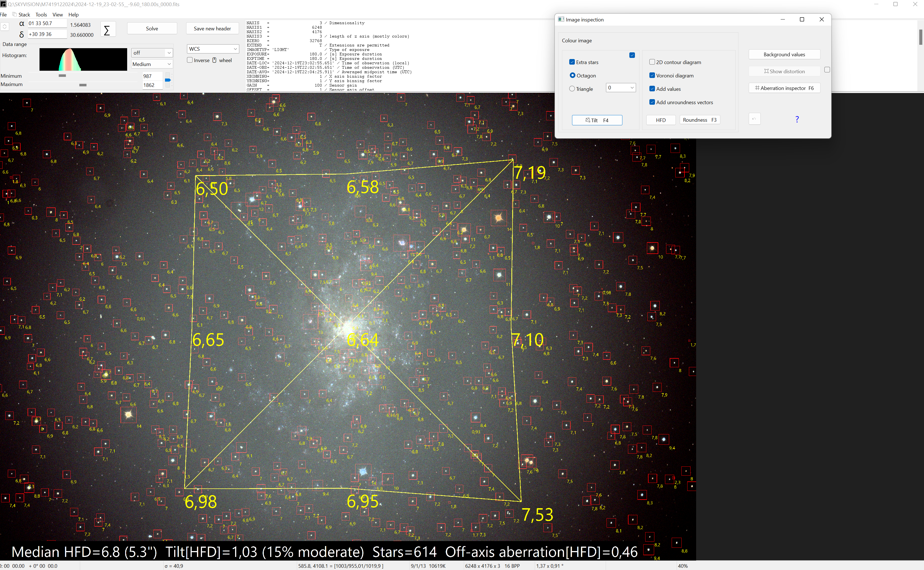Open the Stack menu
The height and width of the screenshot is (570, 924).
tap(24, 15)
